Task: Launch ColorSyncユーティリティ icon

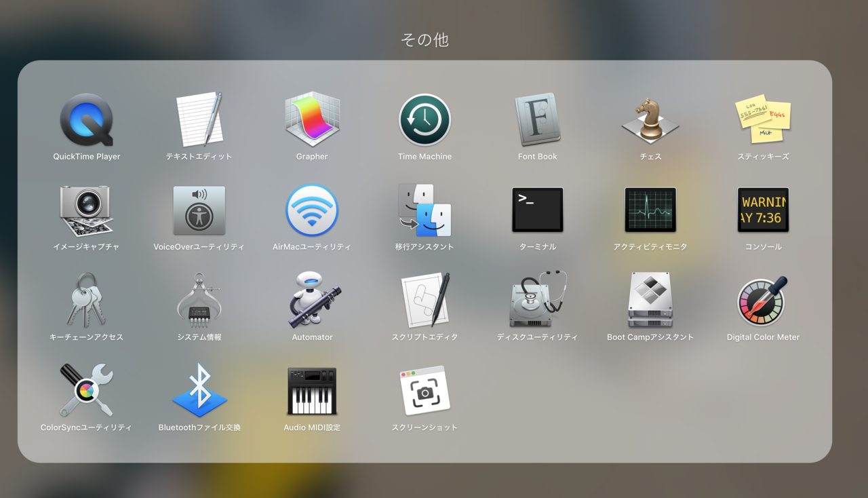Action: coord(87,391)
